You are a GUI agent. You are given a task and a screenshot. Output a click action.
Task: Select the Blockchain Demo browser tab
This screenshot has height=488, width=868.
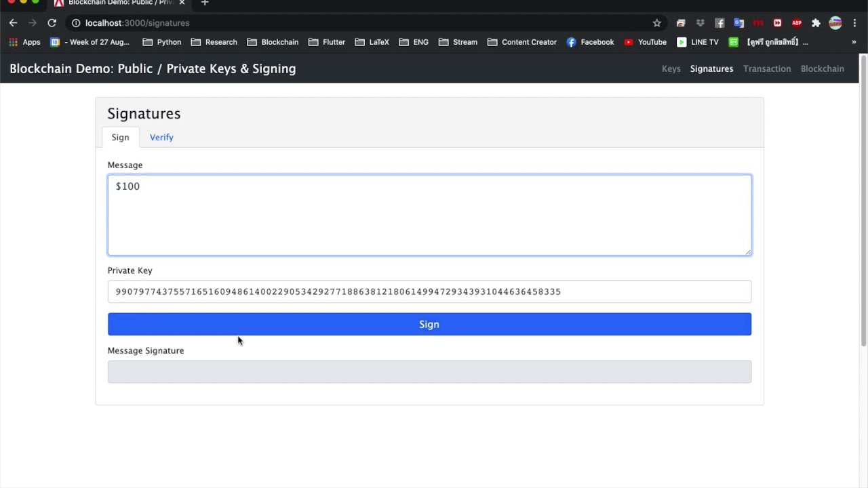(x=120, y=3)
